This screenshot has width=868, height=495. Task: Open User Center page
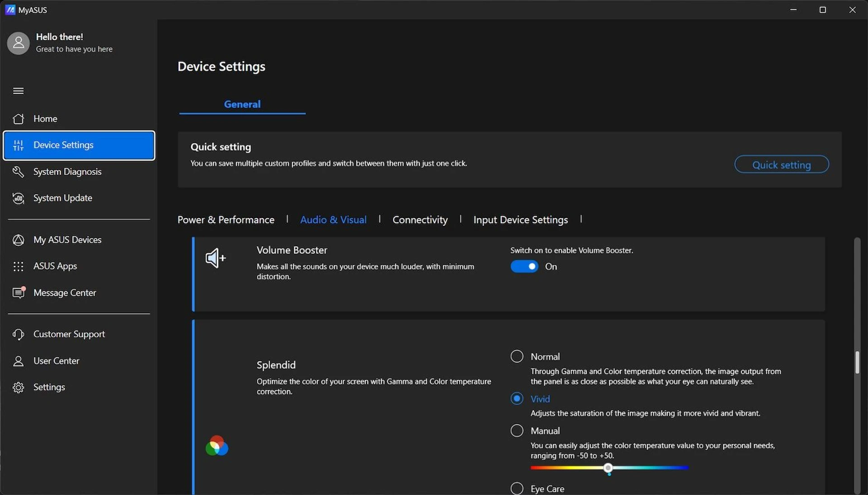56,361
